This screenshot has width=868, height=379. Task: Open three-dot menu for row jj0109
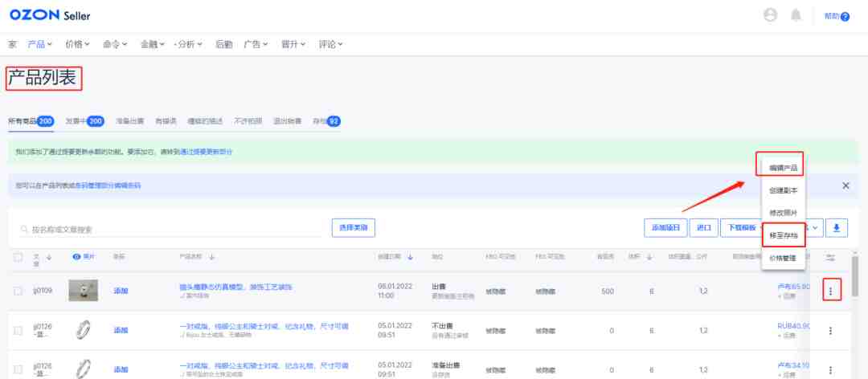(x=830, y=291)
